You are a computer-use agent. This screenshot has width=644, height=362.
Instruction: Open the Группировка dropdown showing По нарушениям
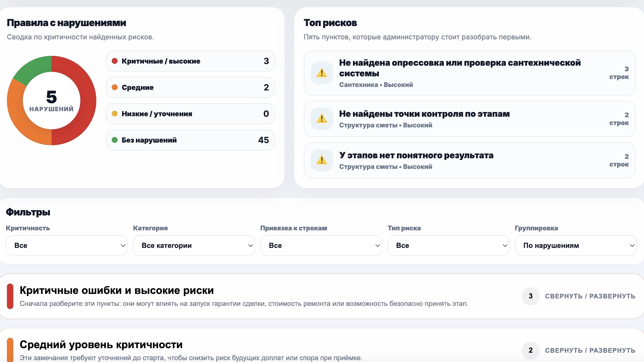pyautogui.click(x=576, y=246)
